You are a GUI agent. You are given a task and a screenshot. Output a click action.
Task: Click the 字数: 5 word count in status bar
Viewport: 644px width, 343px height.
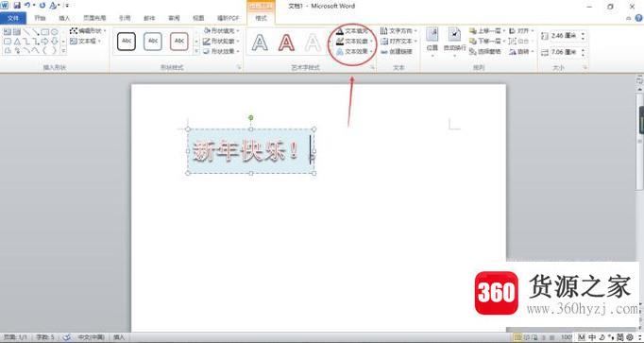pos(44,337)
